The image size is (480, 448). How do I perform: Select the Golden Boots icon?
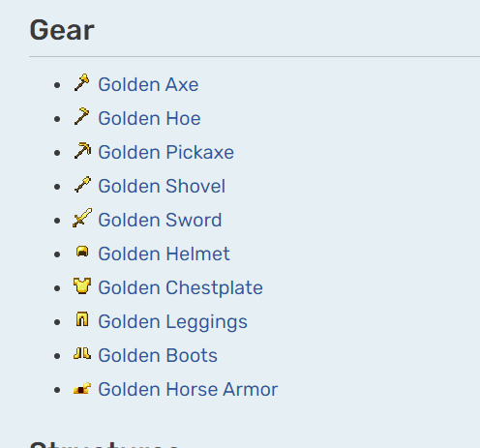point(82,353)
